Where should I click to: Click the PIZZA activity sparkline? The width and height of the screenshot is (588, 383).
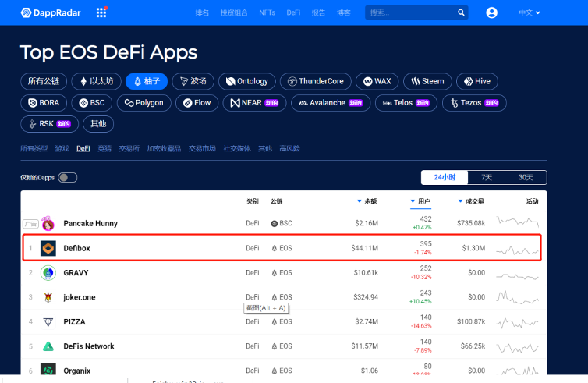click(x=518, y=322)
